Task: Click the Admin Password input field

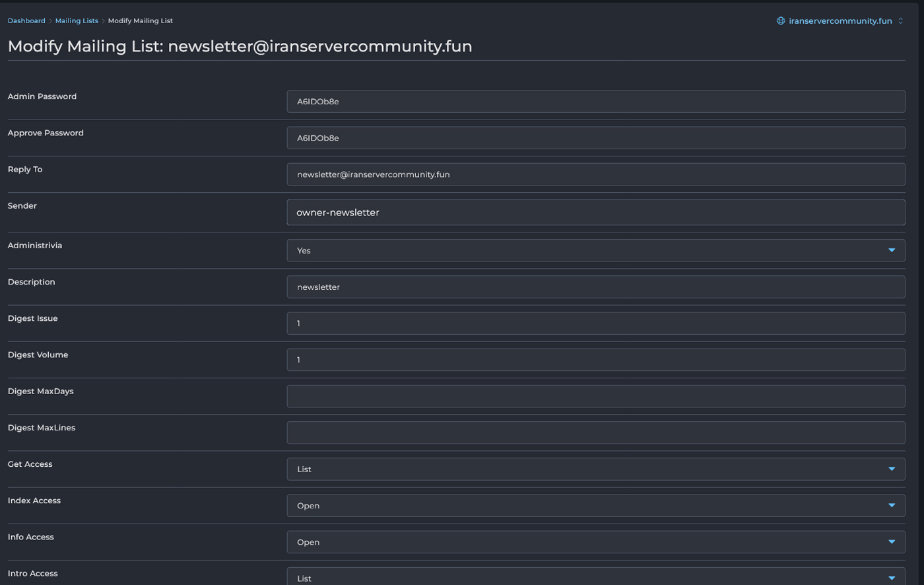Action: [594, 101]
